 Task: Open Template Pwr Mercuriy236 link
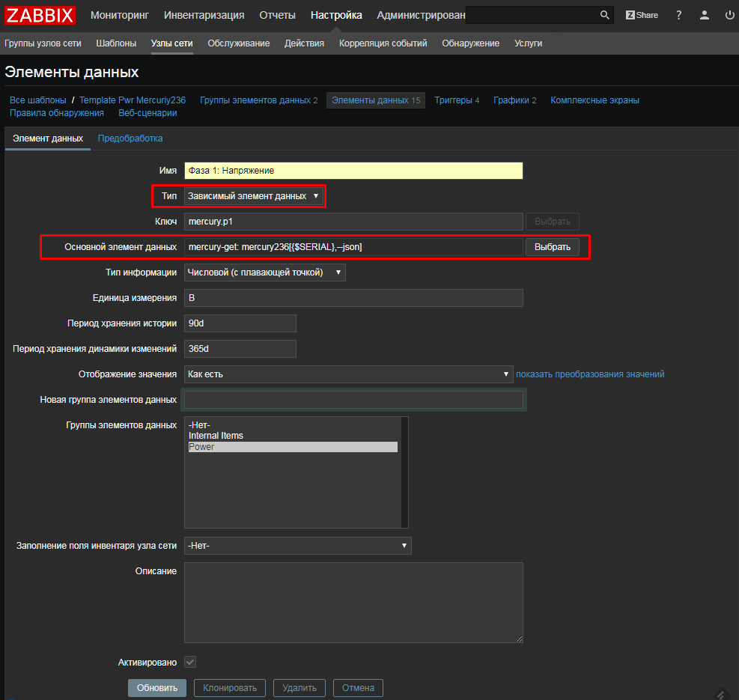(x=133, y=100)
